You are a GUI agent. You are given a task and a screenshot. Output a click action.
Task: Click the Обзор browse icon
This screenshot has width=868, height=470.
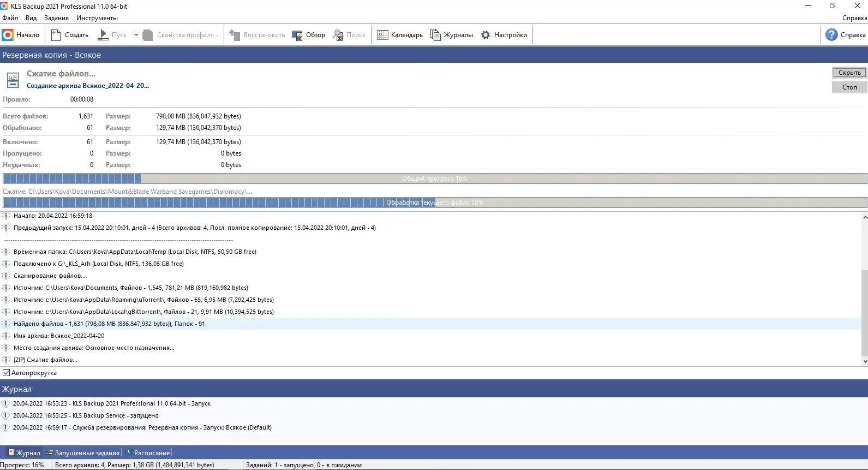(x=297, y=35)
